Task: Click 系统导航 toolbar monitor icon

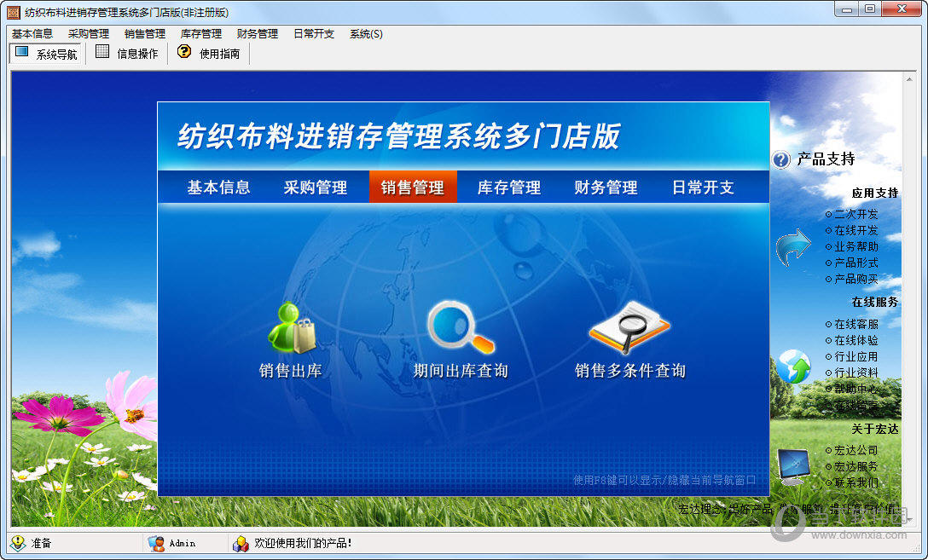Action: 22,52
